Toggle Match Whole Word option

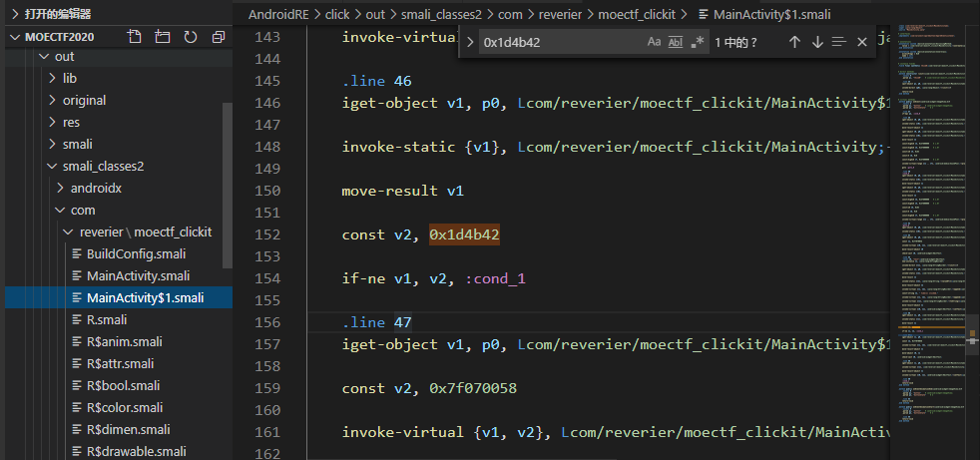coord(676,42)
